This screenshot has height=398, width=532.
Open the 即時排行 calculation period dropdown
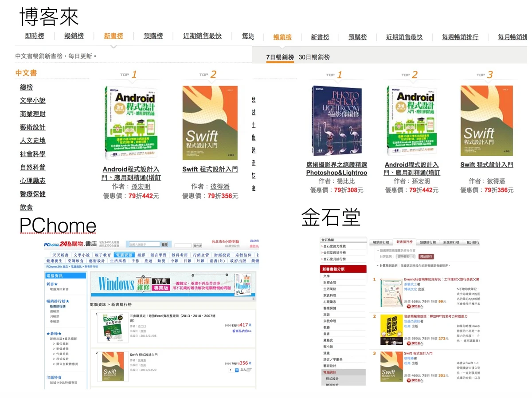(x=404, y=256)
